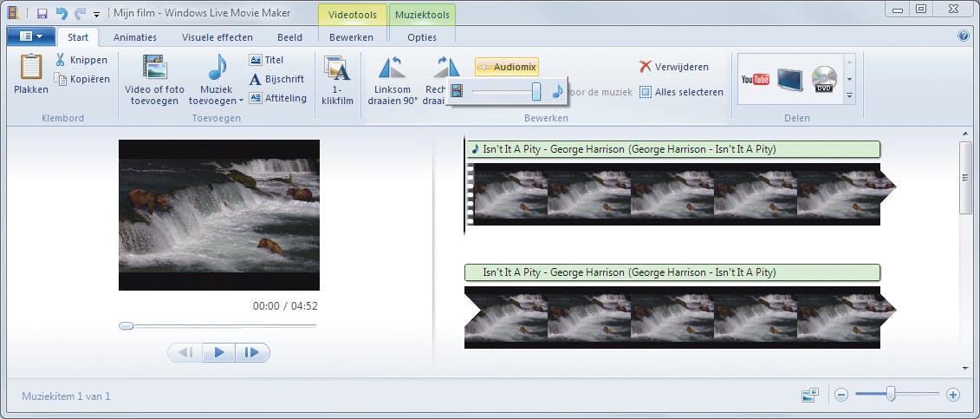Add Aftiteling credits
The height and width of the screenshot is (419, 980).
[277, 97]
